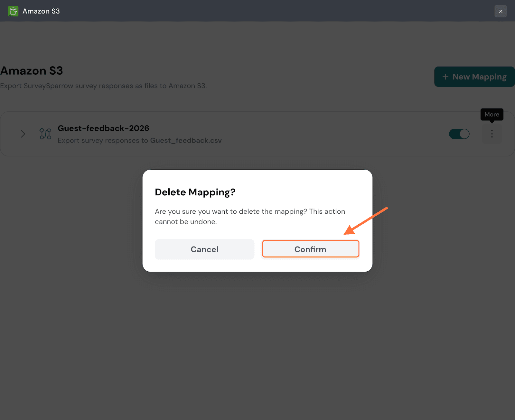The image size is (515, 420).
Task: Click the Delete Mapping? dialog heading
Action: 195,192
